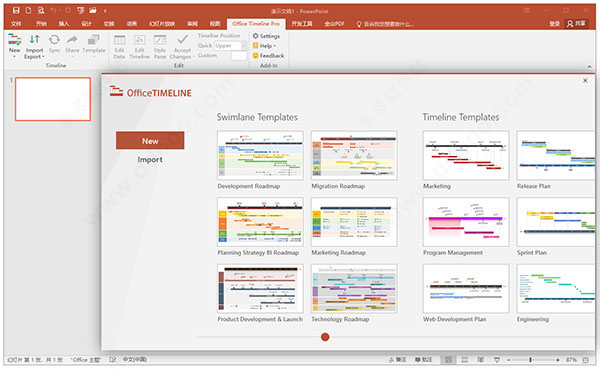Click the Redo icon in quick access toolbar
600x369 pixels.
(x=68, y=11)
